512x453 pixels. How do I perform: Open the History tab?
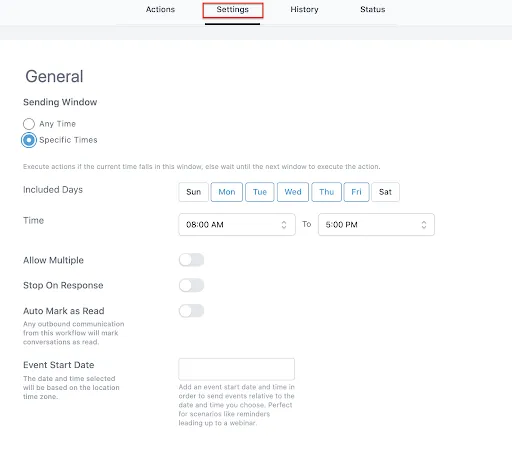pos(304,9)
